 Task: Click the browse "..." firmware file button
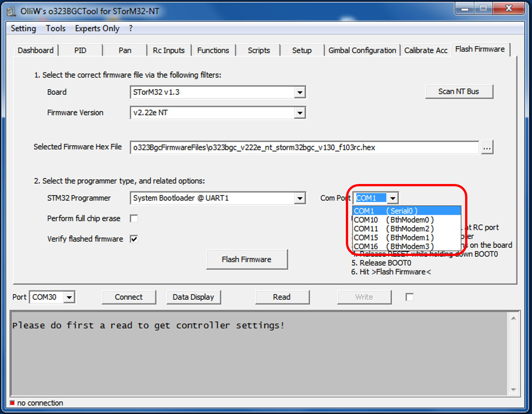487,148
